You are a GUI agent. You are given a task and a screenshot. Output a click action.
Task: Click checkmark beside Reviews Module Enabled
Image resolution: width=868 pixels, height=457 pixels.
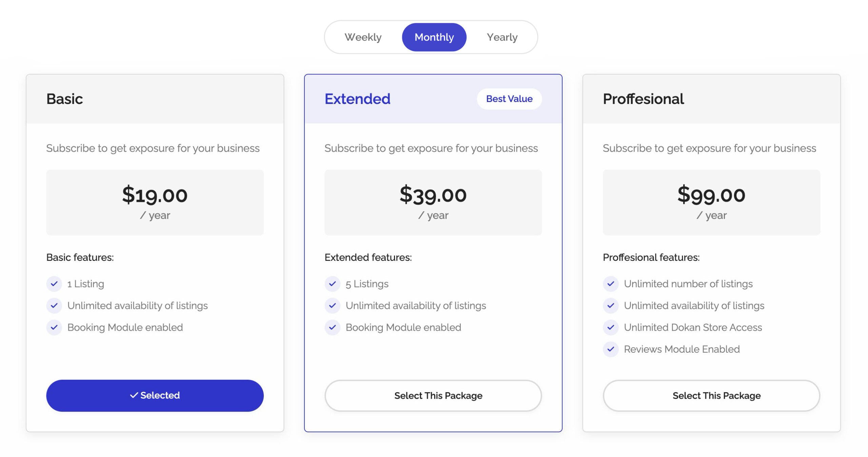click(x=611, y=349)
